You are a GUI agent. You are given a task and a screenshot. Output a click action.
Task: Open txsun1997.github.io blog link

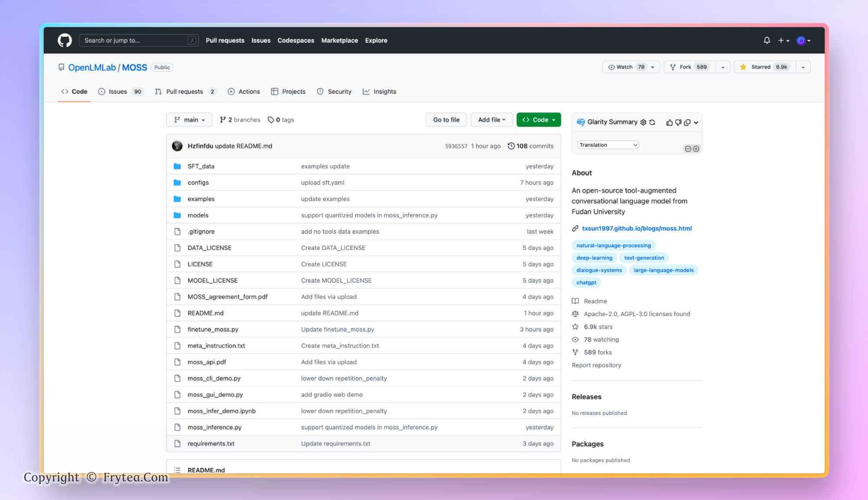pos(637,228)
